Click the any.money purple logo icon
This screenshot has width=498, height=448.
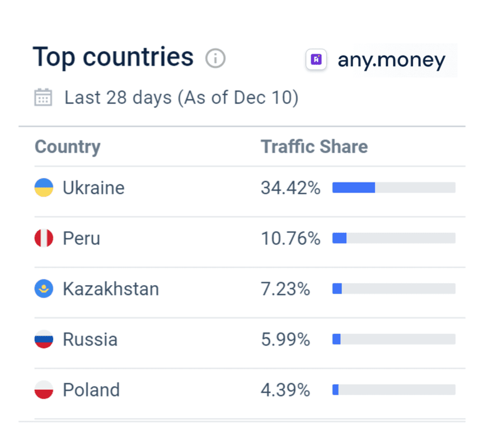[x=316, y=60]
